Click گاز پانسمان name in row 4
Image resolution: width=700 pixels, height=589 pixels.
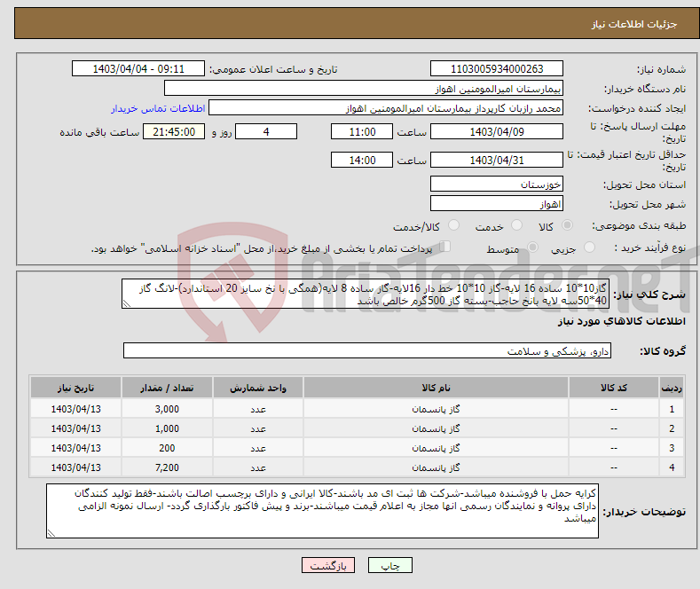[x=436, y=467]
